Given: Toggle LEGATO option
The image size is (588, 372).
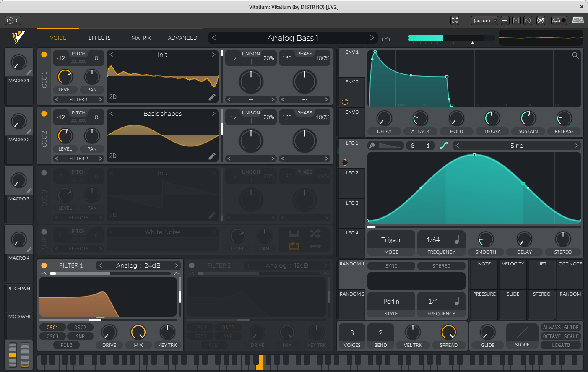Looking at the screenshot, I should click(561, 345).
